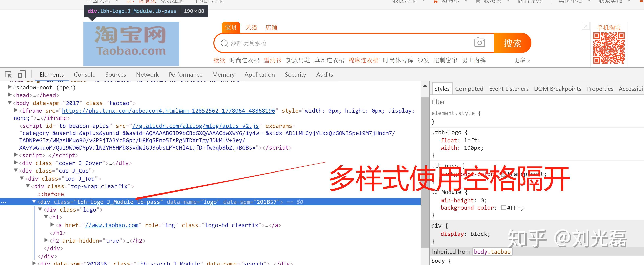This screenshot has width=644, height=265.
Task: Switch to the 天猫 search tab
Action: click(251, 27)
